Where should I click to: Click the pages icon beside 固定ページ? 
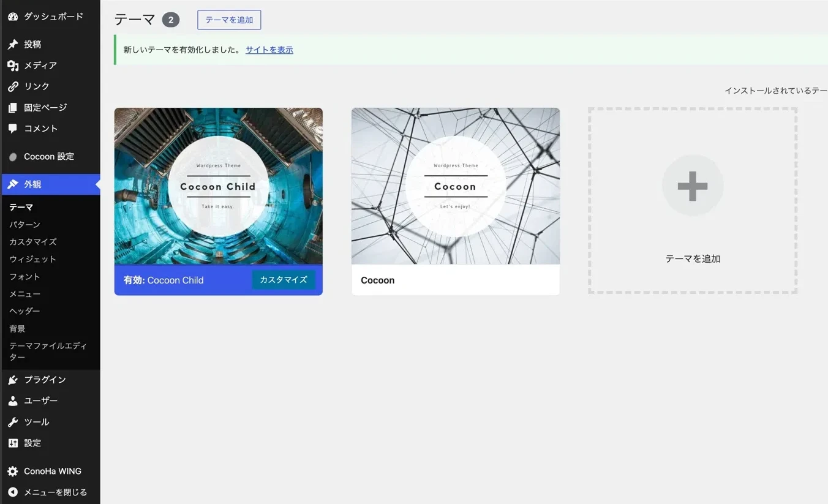13,108
